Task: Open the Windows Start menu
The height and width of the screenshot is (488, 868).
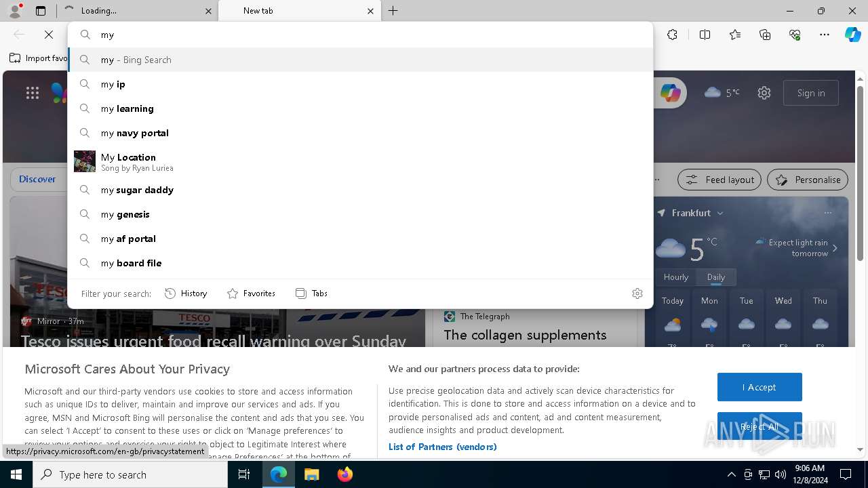Action: point(16,474)
